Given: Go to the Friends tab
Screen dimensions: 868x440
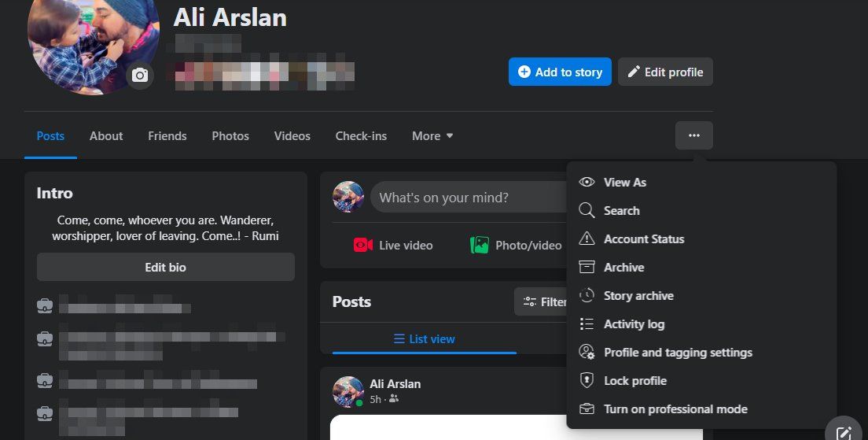Looking at the screenshot, I should point(167,135).
